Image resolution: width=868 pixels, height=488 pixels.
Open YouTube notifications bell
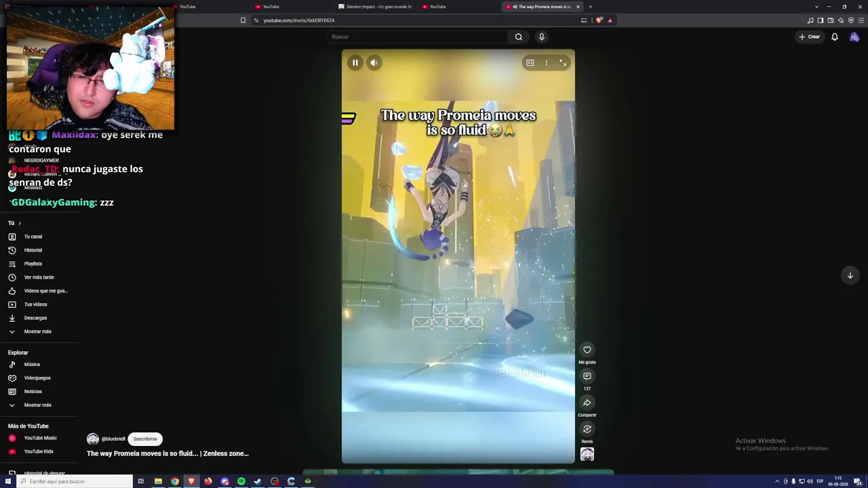[835, 37]
